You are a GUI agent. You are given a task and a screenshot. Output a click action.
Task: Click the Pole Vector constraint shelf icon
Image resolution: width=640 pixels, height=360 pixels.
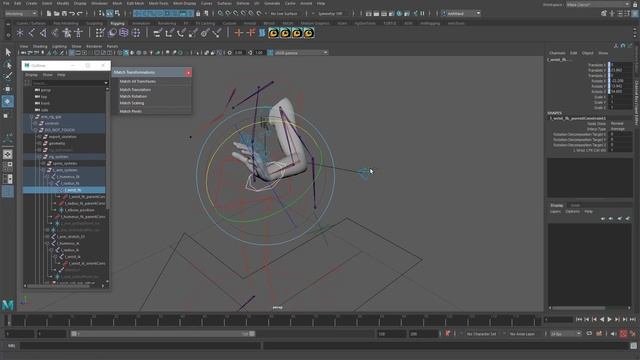[x=217, y=33]
